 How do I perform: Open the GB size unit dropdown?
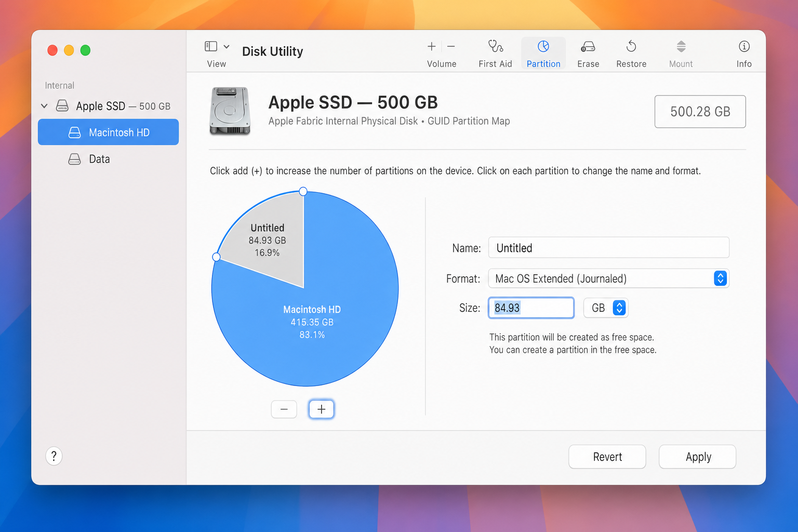click(x=606, y=308)
